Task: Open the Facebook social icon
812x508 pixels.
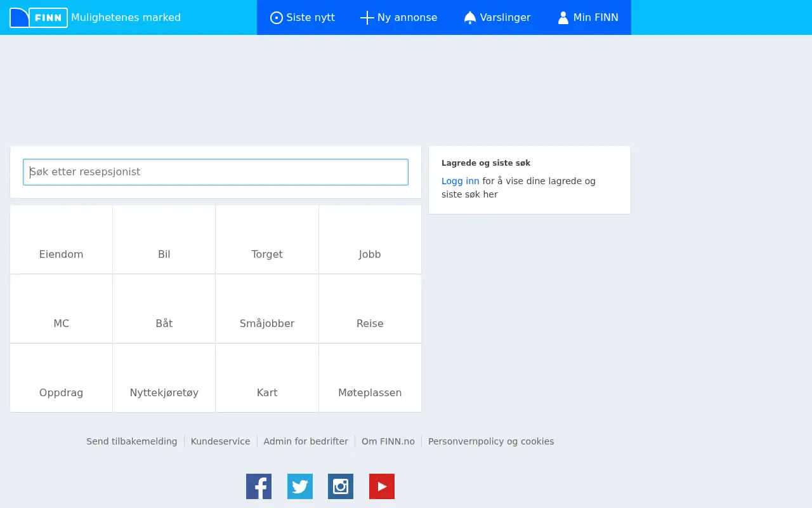Action: click(259, 486)
